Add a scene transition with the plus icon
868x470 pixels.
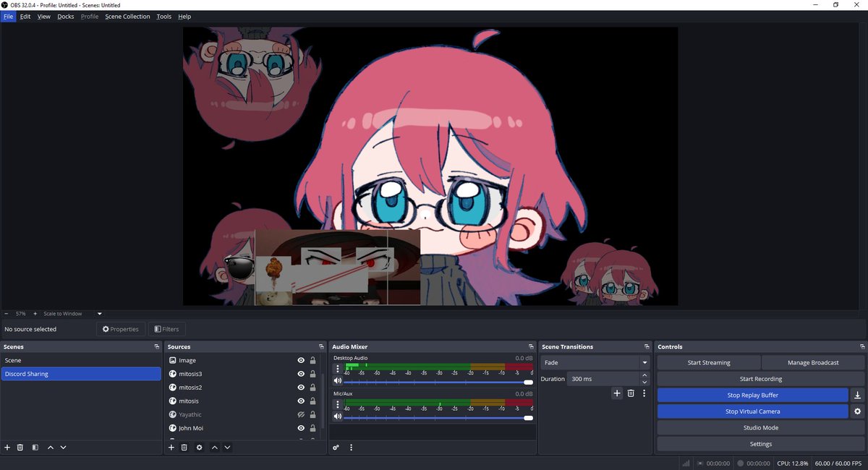pos(617,393)
